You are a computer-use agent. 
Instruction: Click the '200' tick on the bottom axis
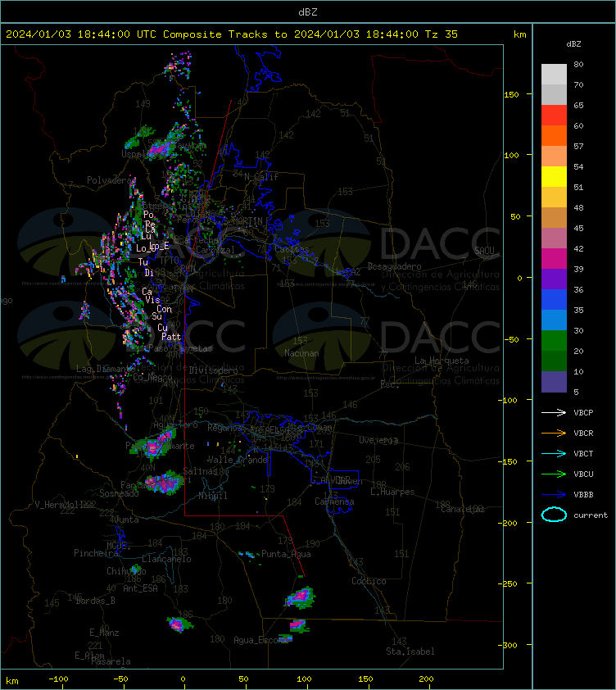tap(426, 679)
